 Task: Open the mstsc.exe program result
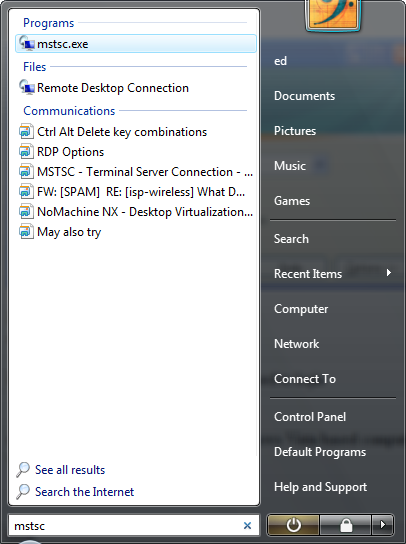(x=136, y=44)
